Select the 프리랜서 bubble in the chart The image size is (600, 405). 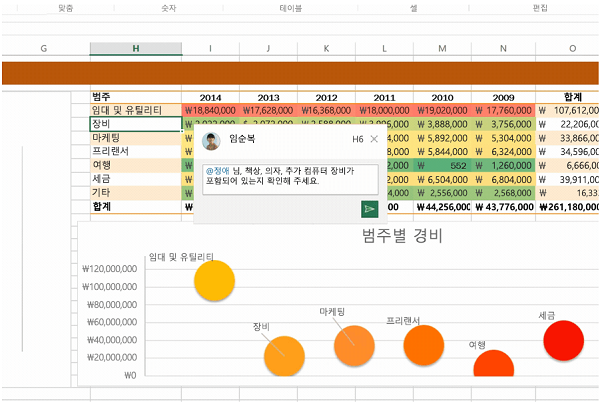[424, 345]
